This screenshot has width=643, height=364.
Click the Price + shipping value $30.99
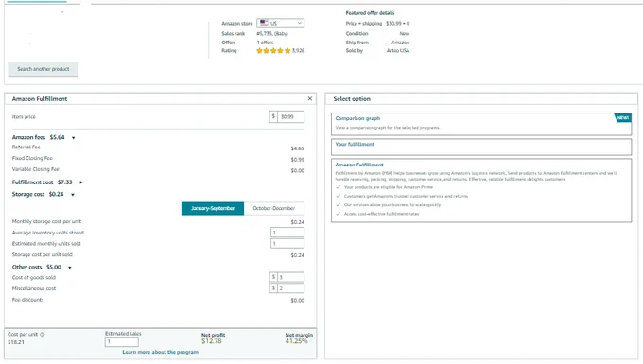[397, 24]
